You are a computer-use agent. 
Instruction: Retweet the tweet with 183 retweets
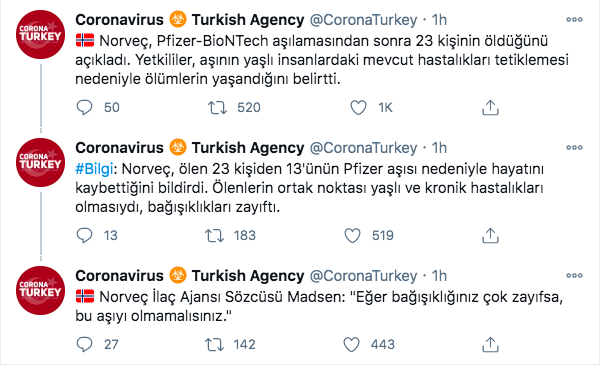(214, 236)
